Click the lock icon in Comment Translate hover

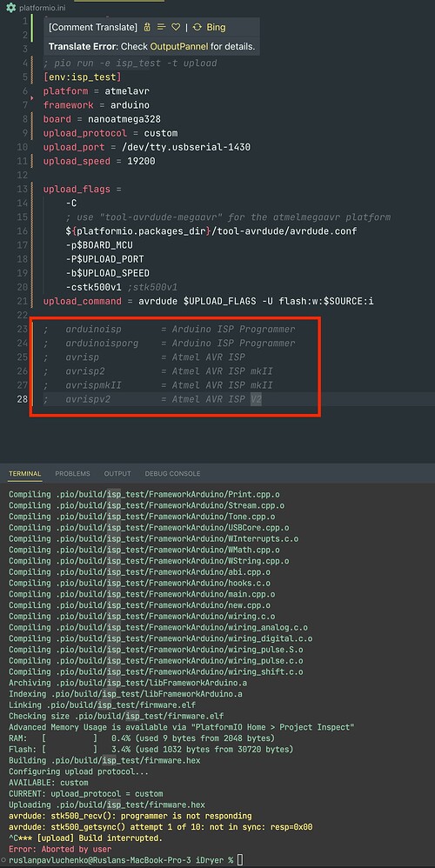(147, 27)
